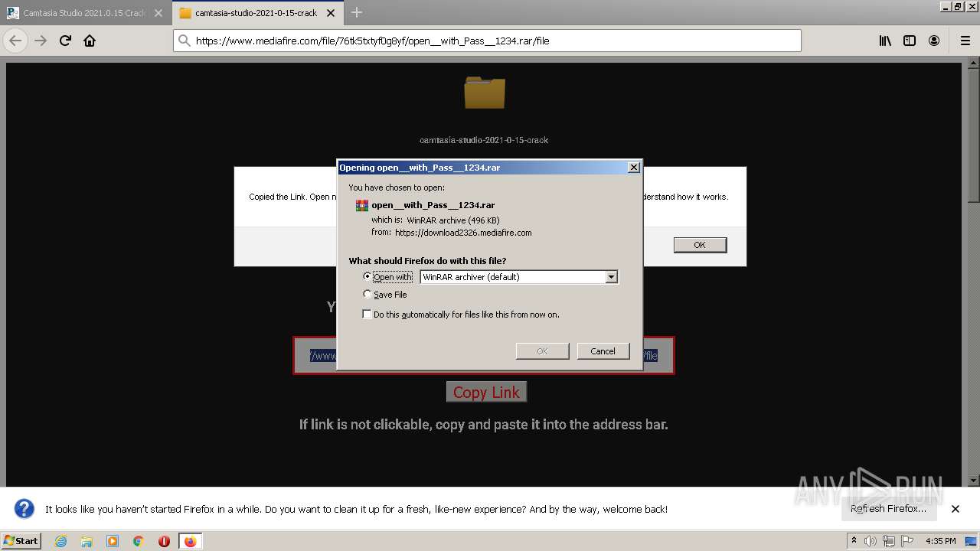Viewport: 980px width, 551px height.
Task: Open the Library icon in toolbar
Action: coord(885,41)
